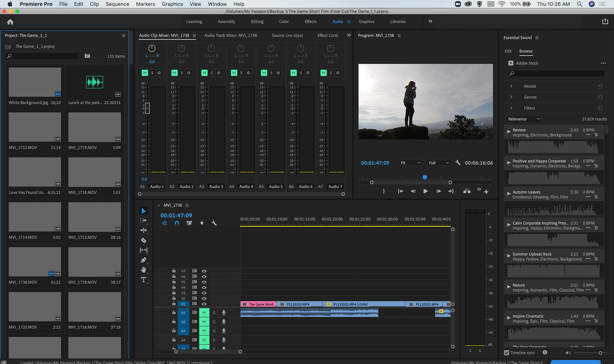The height and width of the screenshot is (364, 614).
Task: Click the Audio 1 pan knob
Action: point(152,48)
